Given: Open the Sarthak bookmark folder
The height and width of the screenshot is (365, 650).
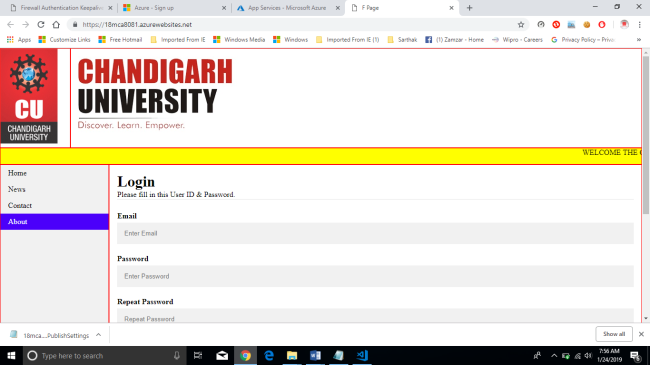Looking at the screenshot, I should 402,40.
